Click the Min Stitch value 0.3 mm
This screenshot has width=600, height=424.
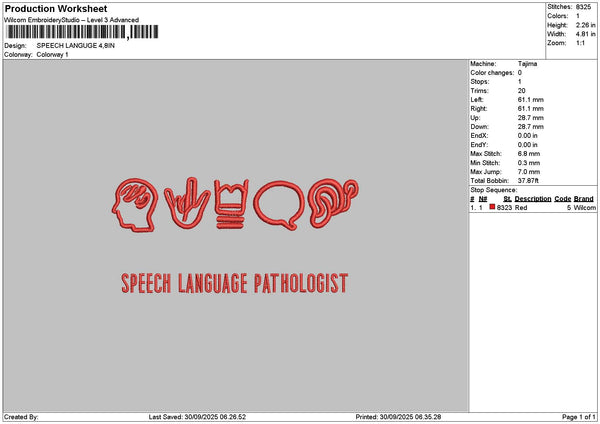click(x=529, y=163)
